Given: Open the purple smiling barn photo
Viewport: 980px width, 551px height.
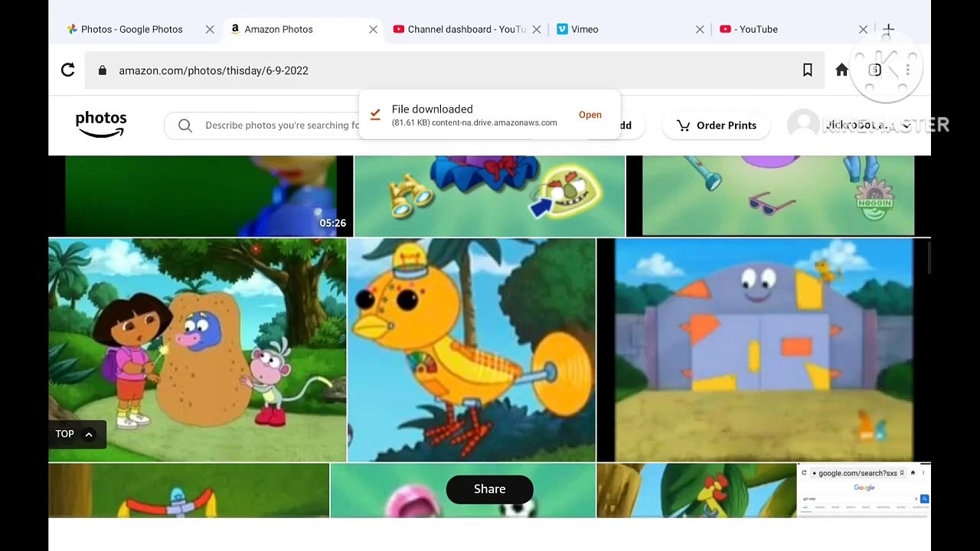Looking at the screenshot, I should tap(763, 350).
